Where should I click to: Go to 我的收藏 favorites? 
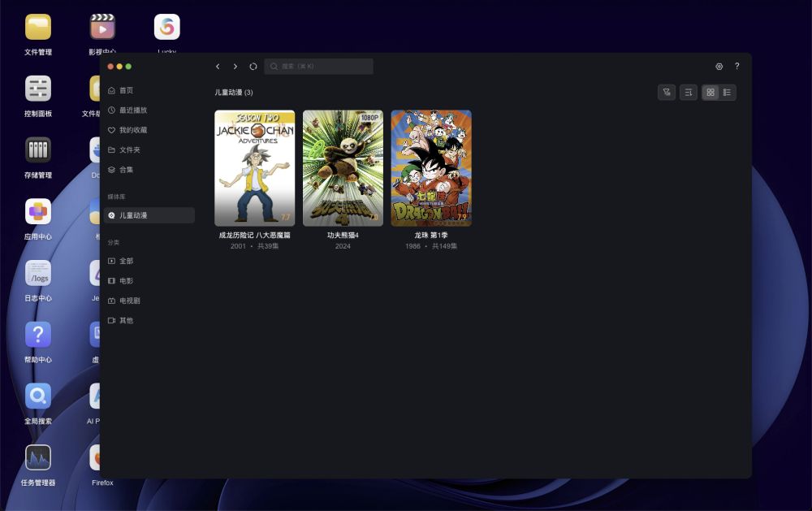[149, 130]
